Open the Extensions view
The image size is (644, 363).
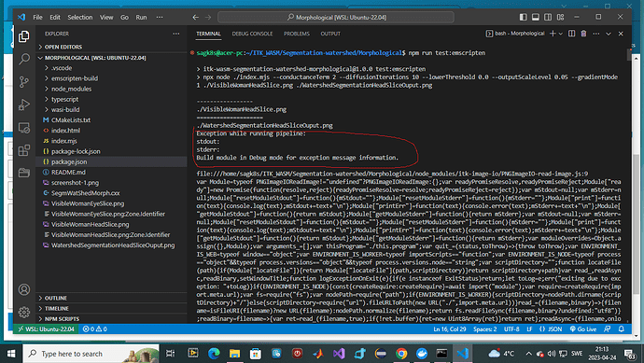(24, 150)
